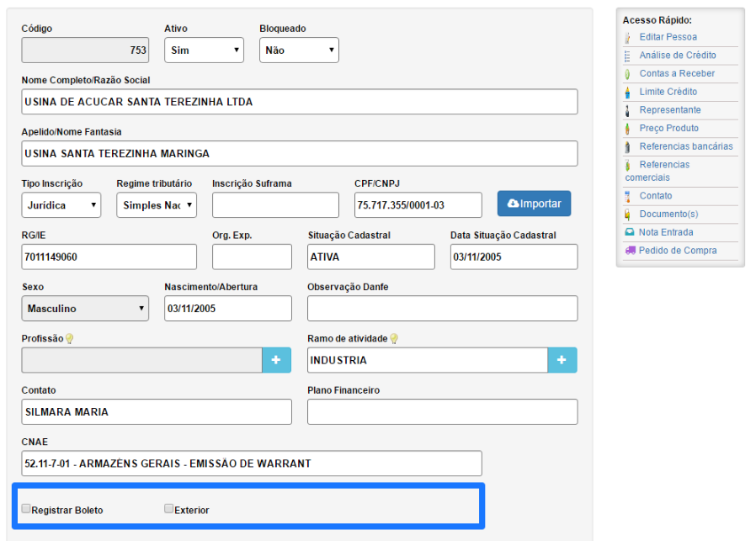Click the Contas a Receber icon
The height and width of the screenshot is (551, 756).
click(628, 74)
